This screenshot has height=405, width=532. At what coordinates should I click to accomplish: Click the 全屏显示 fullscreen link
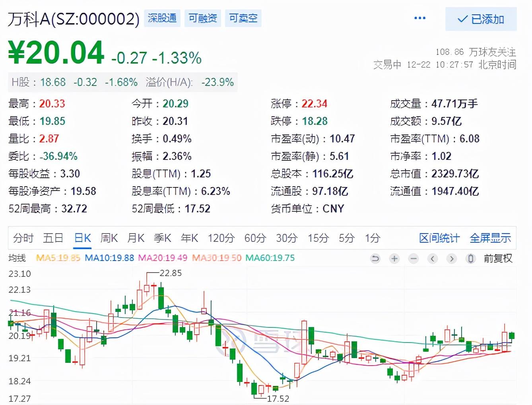pyautogui.click(x=490, y=238)
